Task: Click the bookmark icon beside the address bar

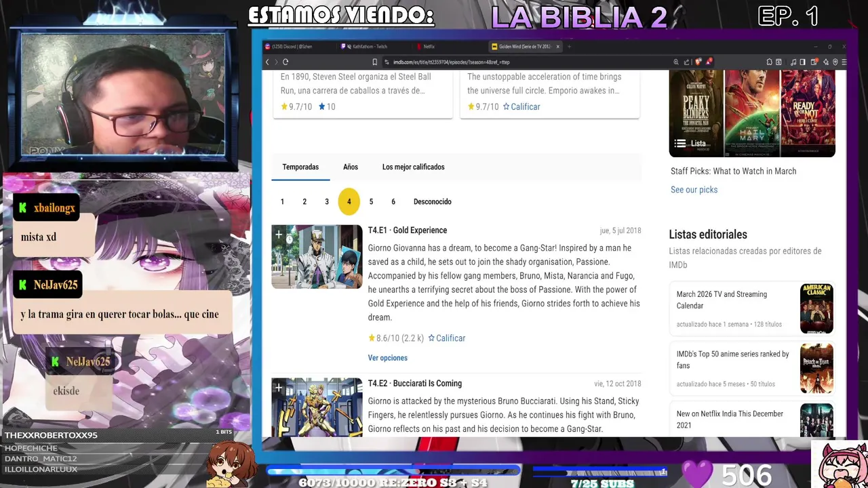Action: pyautogui.click(x=374, y=62)
